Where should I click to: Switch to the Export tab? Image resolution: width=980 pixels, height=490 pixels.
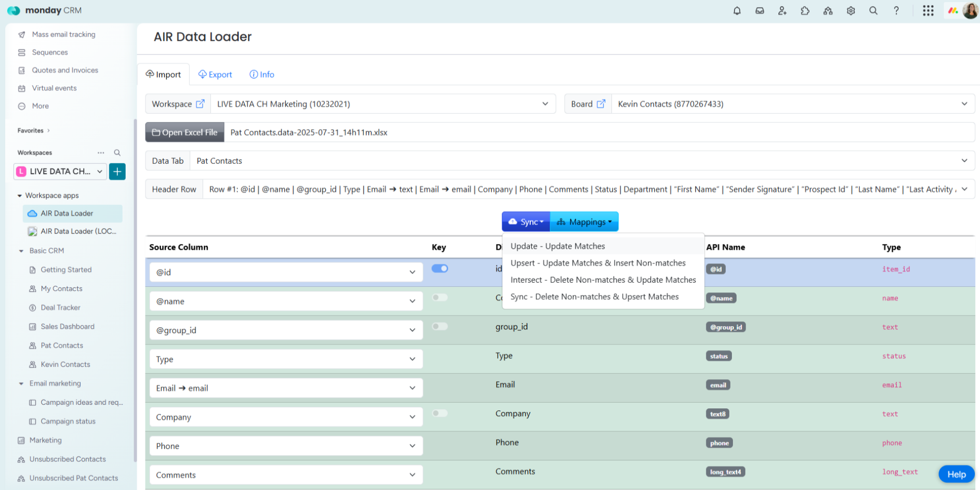[215, 75]
